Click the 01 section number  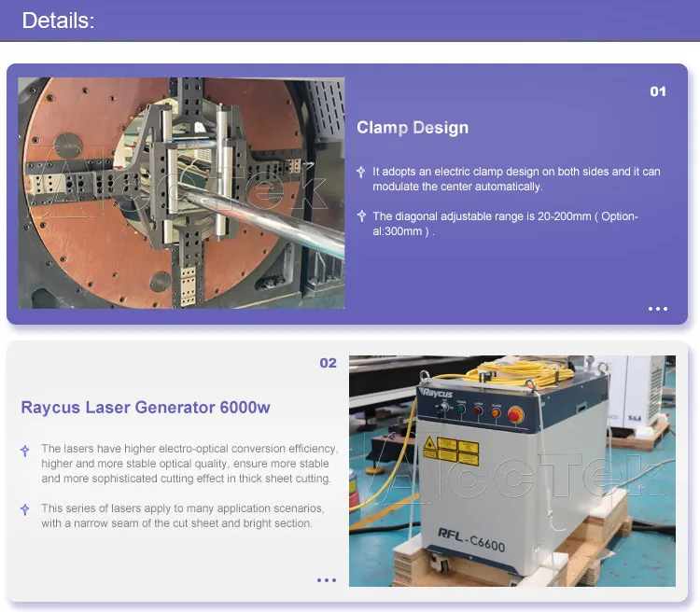click(x=658, y=91)
